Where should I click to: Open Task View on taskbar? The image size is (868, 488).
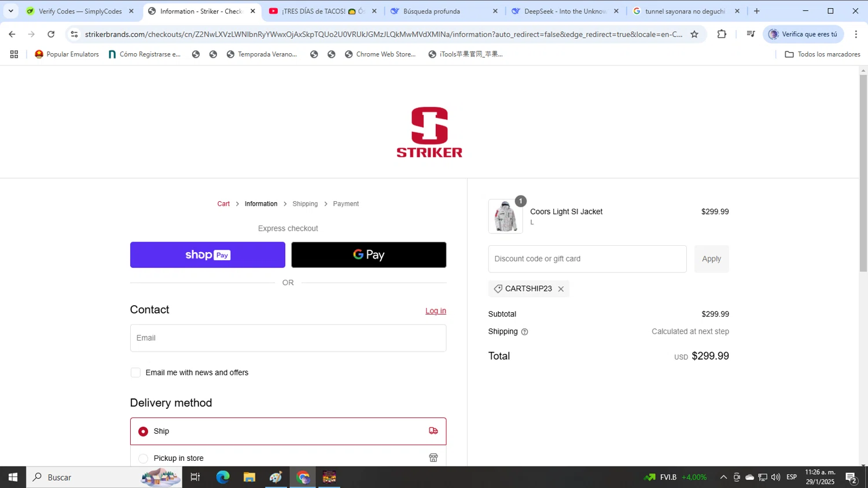click(195, 477)
